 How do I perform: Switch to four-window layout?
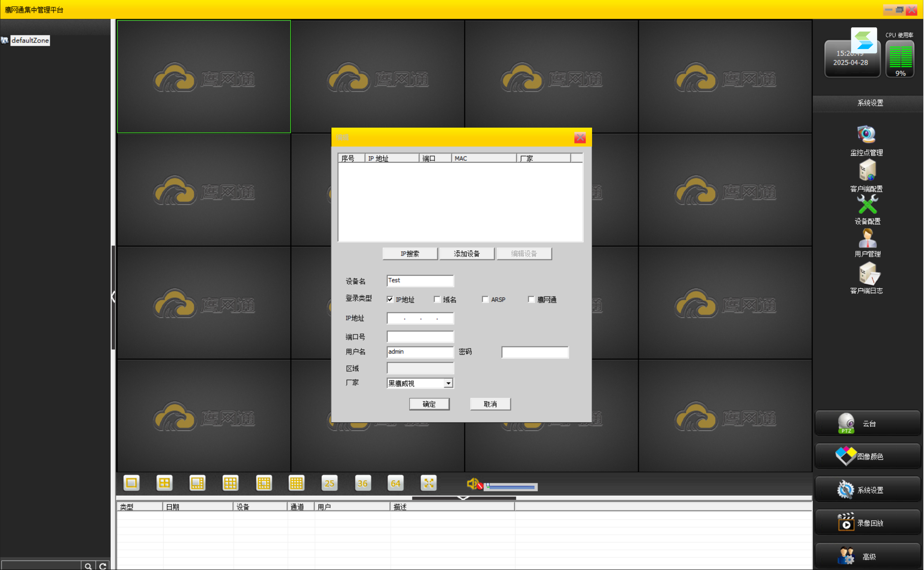tap(165, 483)
